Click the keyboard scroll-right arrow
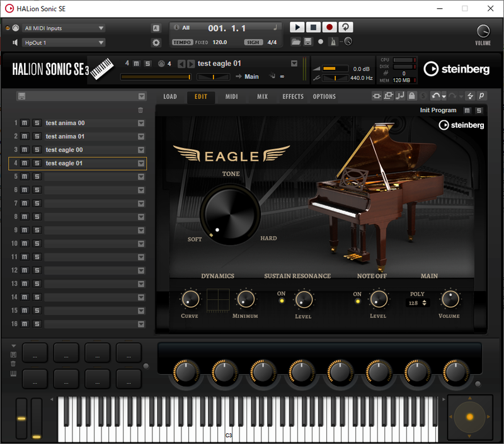 tap(444, 399)
